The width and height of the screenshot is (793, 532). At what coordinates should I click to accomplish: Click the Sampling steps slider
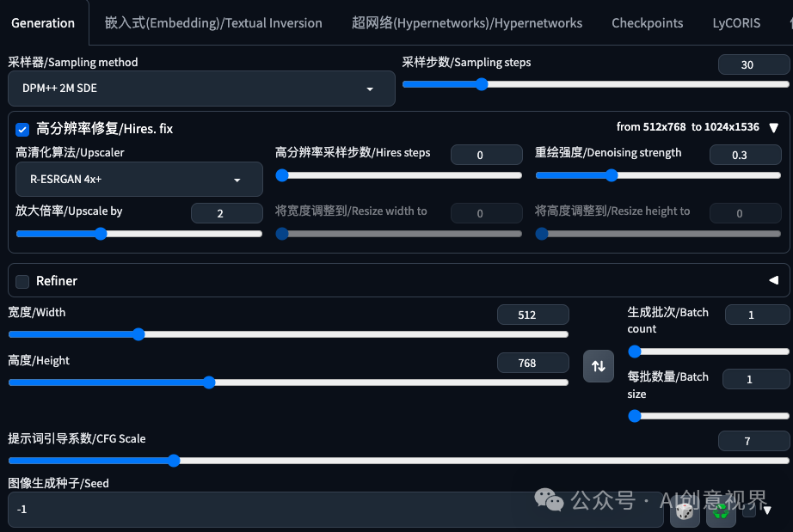(x=596, y=84)
